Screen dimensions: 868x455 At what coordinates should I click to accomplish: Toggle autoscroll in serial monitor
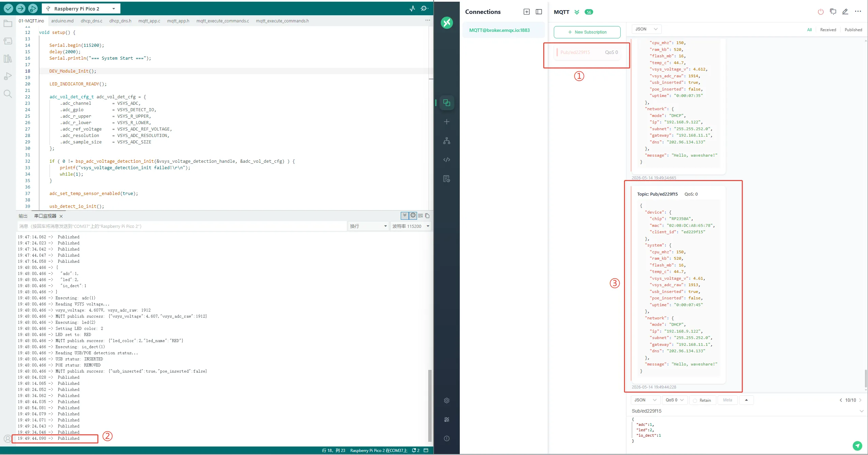pos(404,215)
